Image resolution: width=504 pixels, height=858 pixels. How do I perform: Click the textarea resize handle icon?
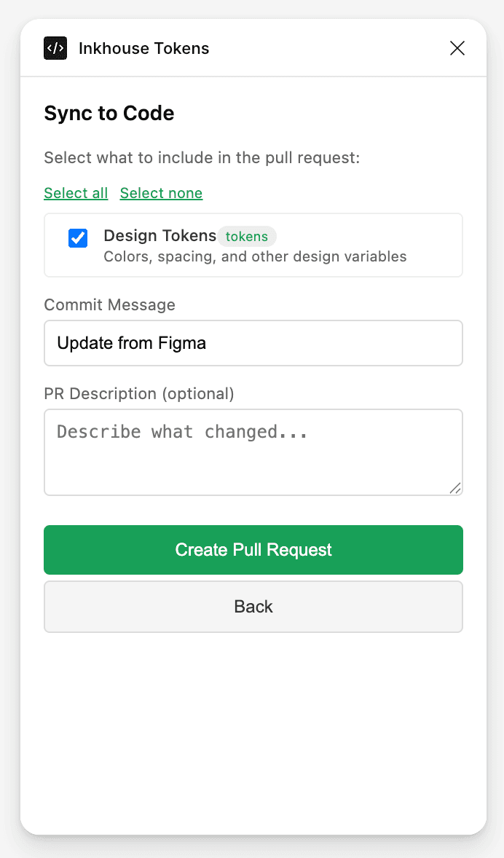456,487
